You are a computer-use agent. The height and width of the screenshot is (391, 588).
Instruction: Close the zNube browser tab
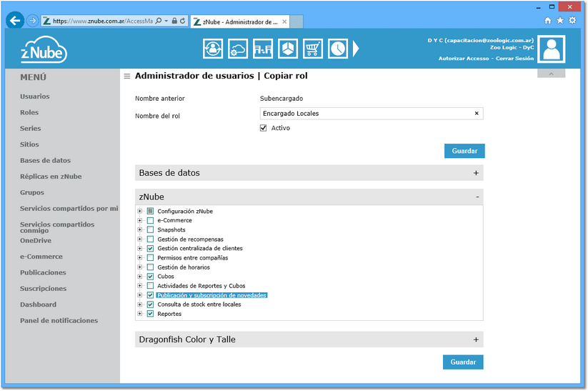click(284, 21)
